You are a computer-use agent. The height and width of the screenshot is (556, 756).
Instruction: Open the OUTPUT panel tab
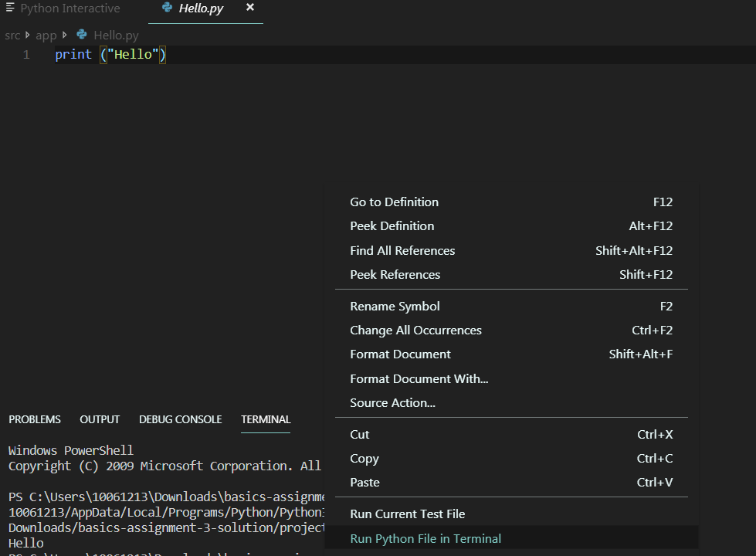(x=99, y=419)
